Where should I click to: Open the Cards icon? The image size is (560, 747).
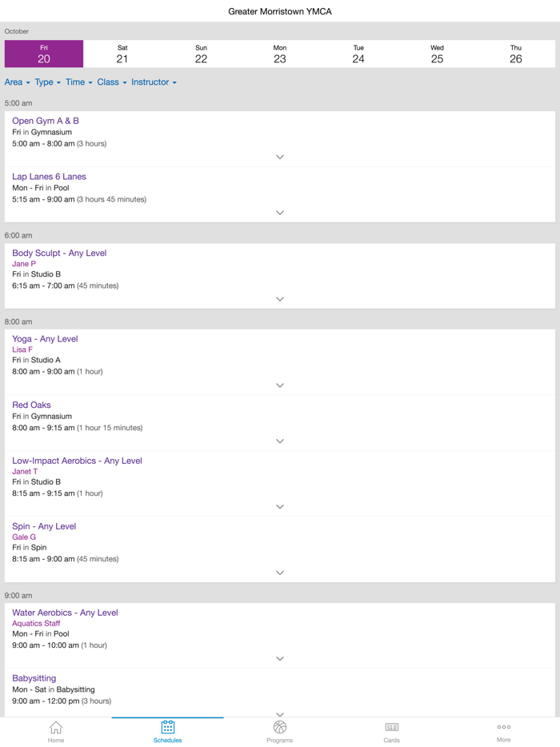pyautogui.click(x=391, y=727)
